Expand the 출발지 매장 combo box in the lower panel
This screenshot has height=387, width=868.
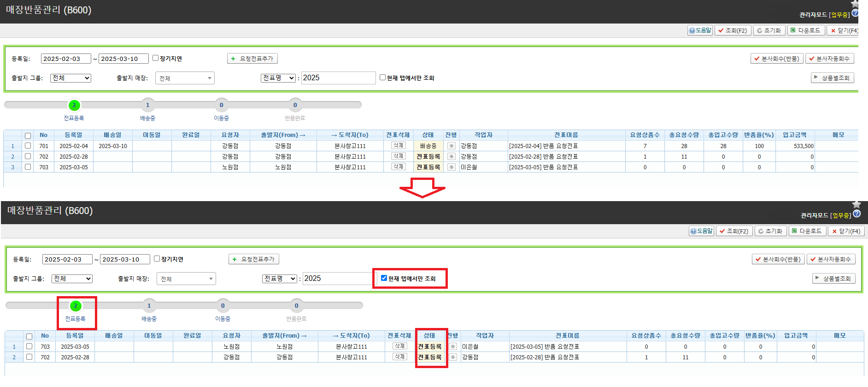click(186, 279)
